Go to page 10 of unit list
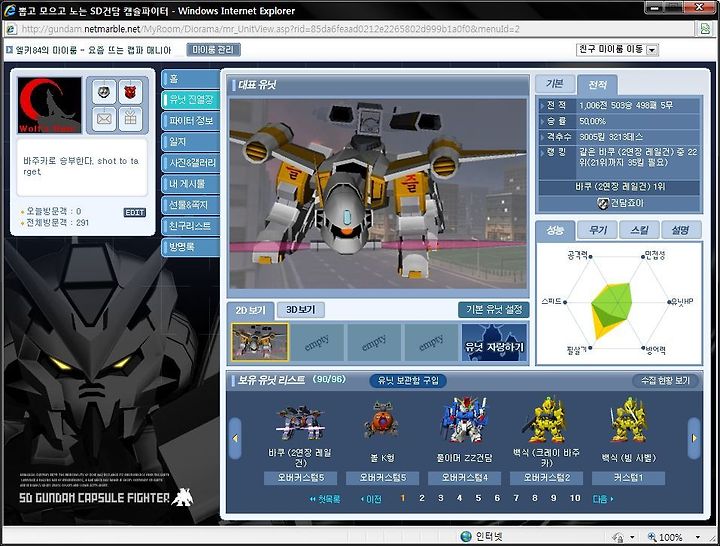720x546 pixels. [x=575, y=498]
